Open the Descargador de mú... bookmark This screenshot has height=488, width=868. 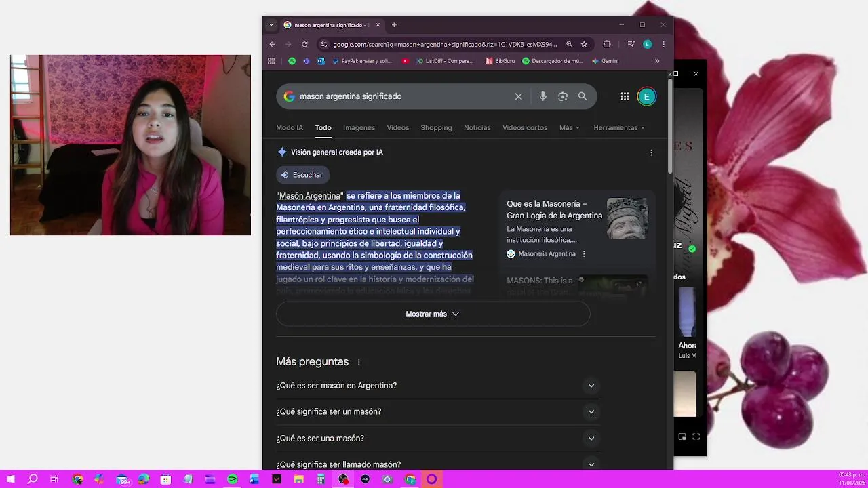[x=553, y=61]
